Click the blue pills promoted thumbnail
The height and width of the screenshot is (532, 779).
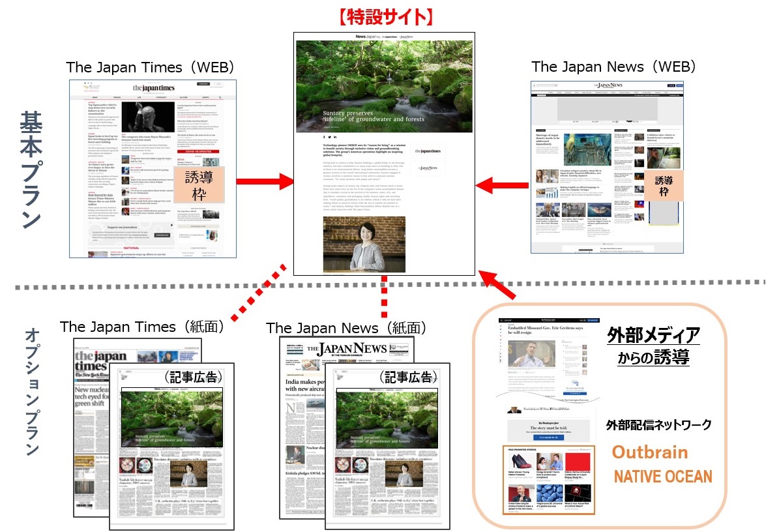coord(550,494)
